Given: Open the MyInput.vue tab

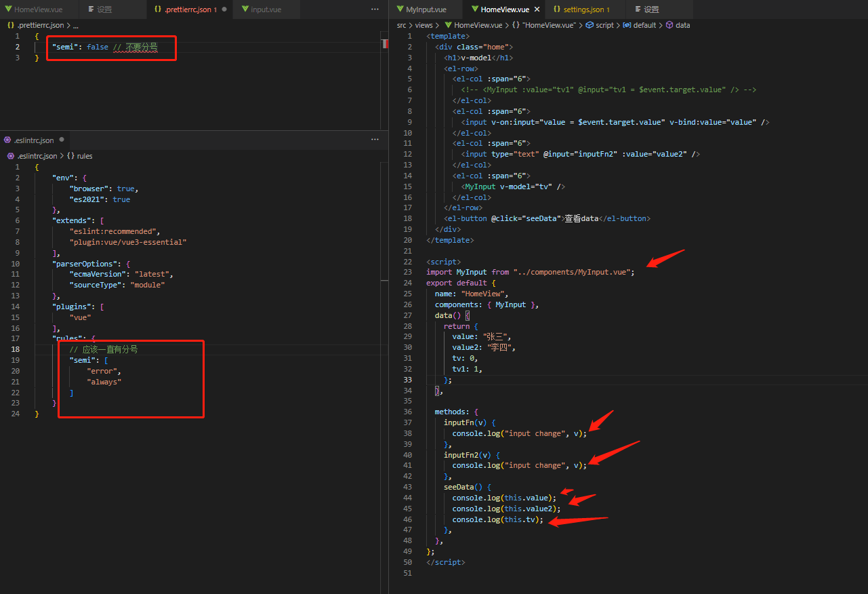Looking at the screenshot, I should coord(426,9).
